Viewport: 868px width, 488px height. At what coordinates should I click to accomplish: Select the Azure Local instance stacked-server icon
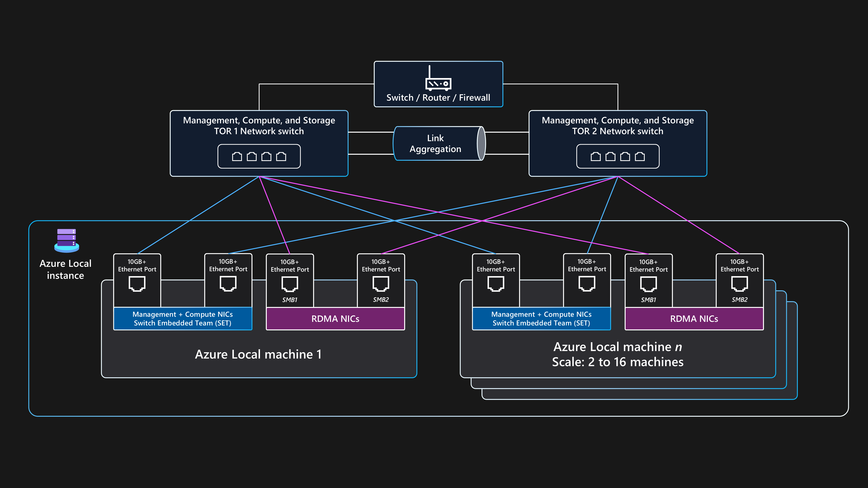(67, 241)
